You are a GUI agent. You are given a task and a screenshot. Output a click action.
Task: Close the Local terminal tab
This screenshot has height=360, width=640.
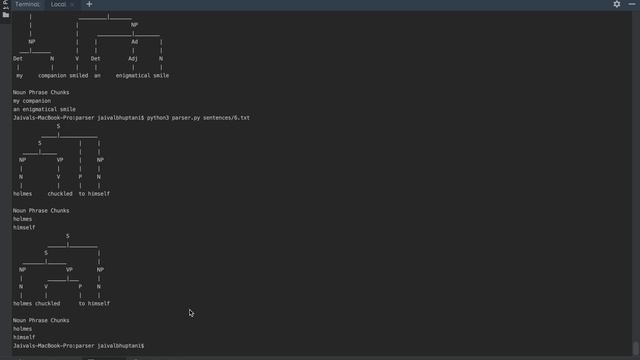(72, 5)
